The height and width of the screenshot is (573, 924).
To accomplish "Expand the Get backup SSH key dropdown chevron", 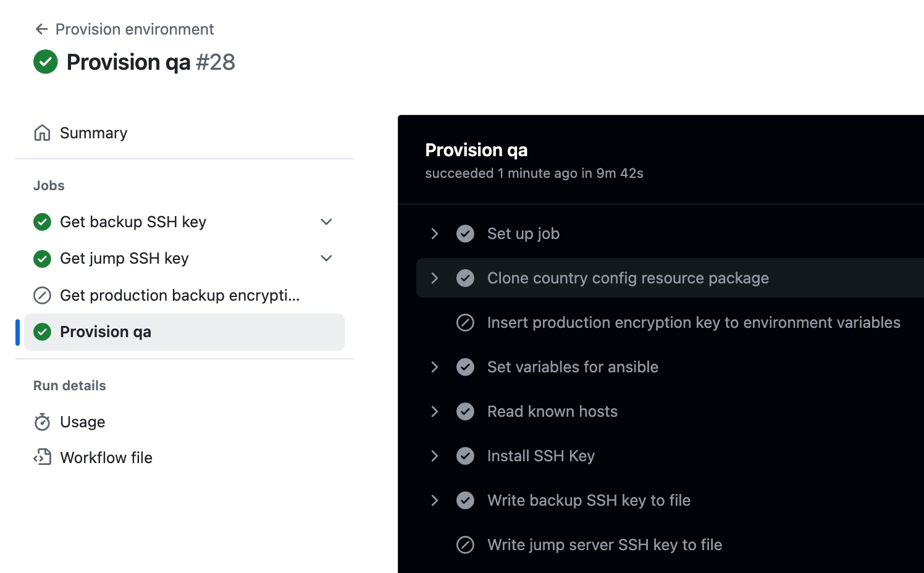I will tap(326, 222).
